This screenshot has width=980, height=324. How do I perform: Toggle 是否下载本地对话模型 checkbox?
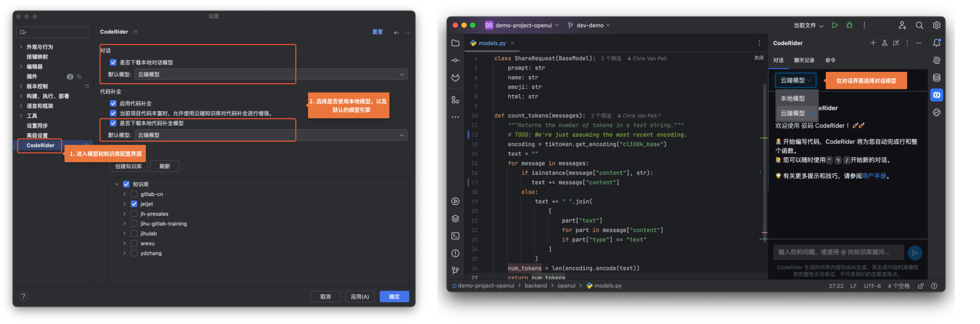113,62
